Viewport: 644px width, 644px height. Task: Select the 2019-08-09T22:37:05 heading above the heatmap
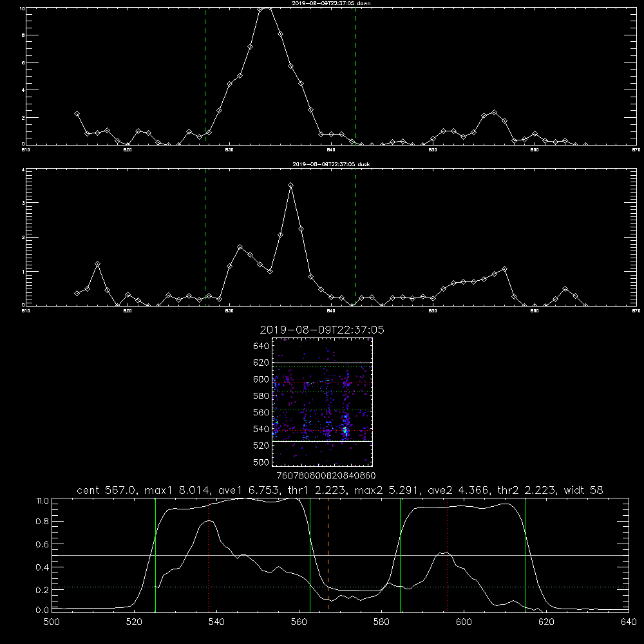[x=322, y=330]
